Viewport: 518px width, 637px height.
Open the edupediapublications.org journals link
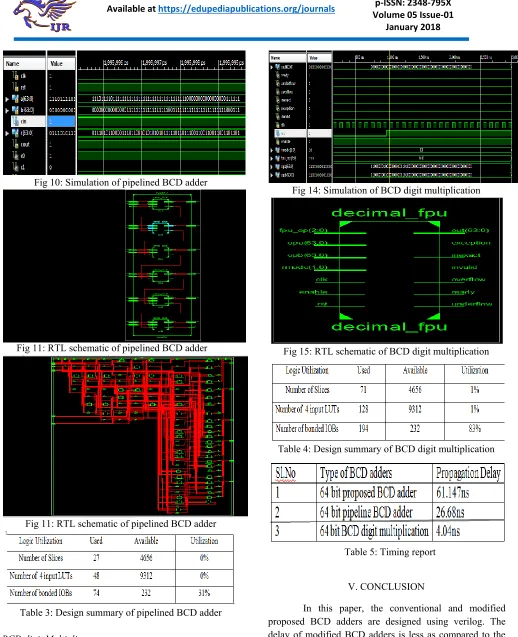tap(246, 9)
